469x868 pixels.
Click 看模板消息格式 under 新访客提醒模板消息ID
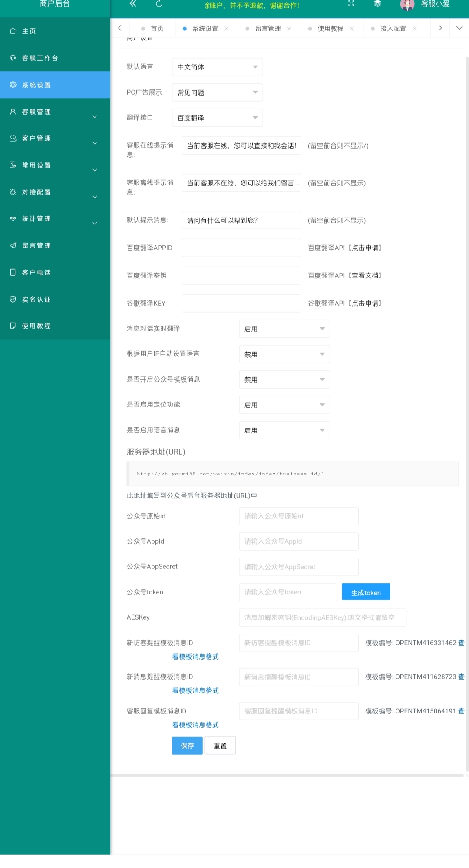coord(195,657)
